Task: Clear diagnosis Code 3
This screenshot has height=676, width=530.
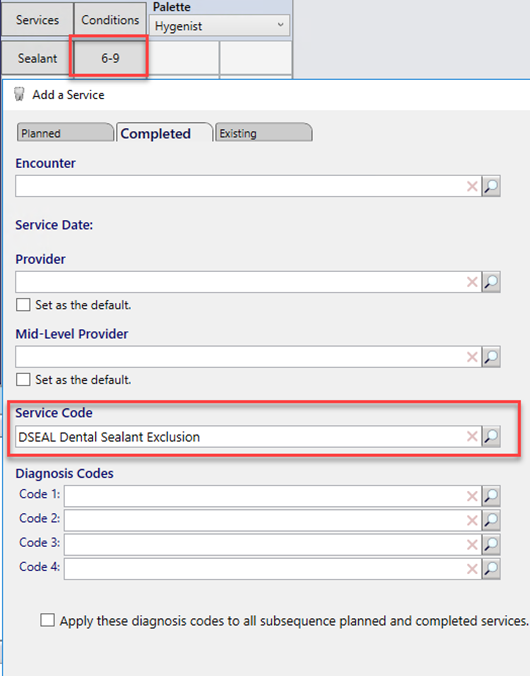Action: (472, 545)
